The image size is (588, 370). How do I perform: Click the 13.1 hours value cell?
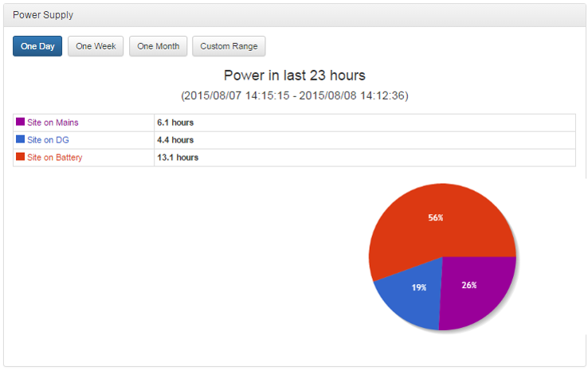pyautogui.click(x=365, y=158)
